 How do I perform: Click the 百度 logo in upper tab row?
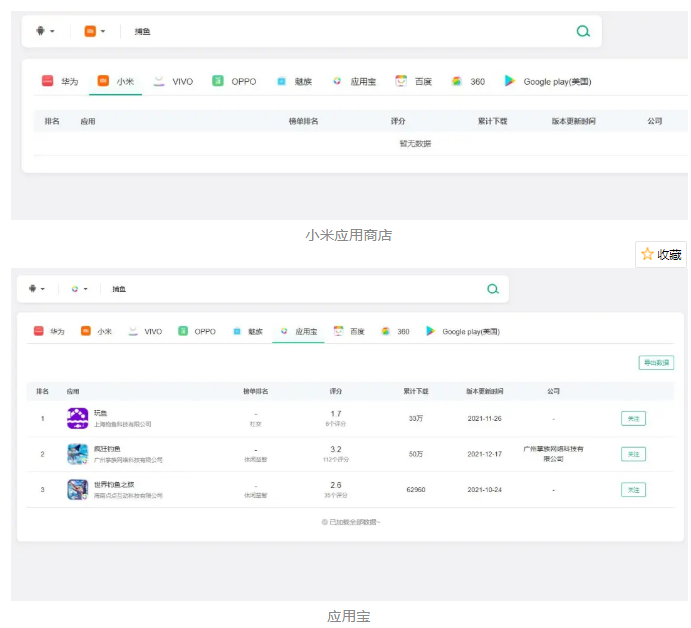coord(401,81)
